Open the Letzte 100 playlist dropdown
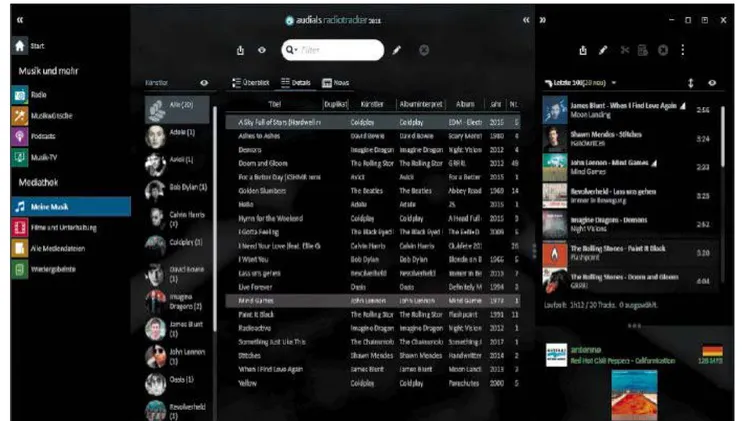 pos(614,83)
